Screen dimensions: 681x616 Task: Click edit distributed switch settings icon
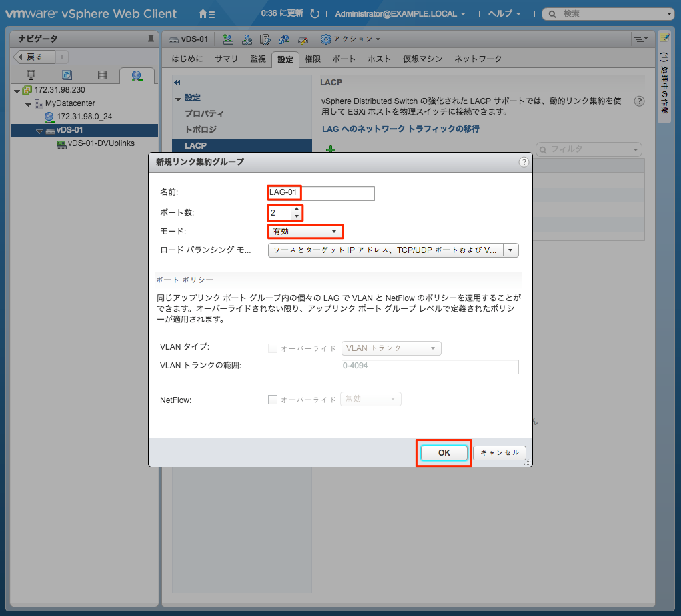click(303, 40)
